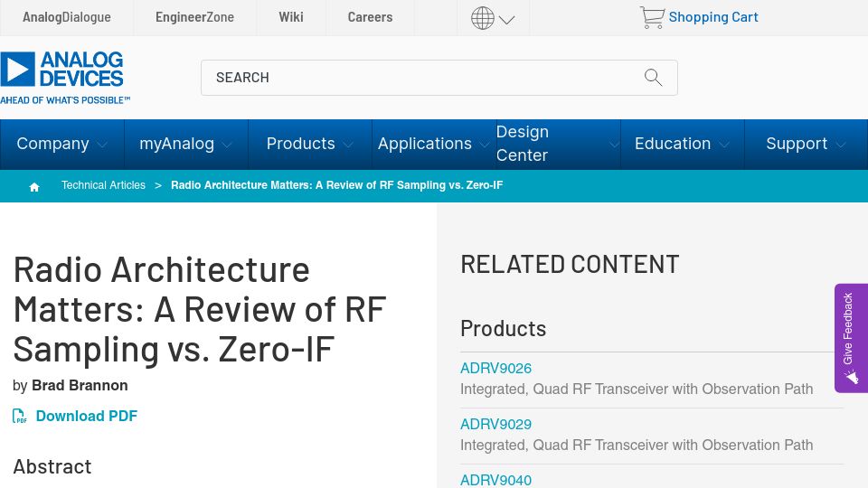Click author name Brad Brannon
Viewport: 868px width, 488px height.
pos(80,386)
